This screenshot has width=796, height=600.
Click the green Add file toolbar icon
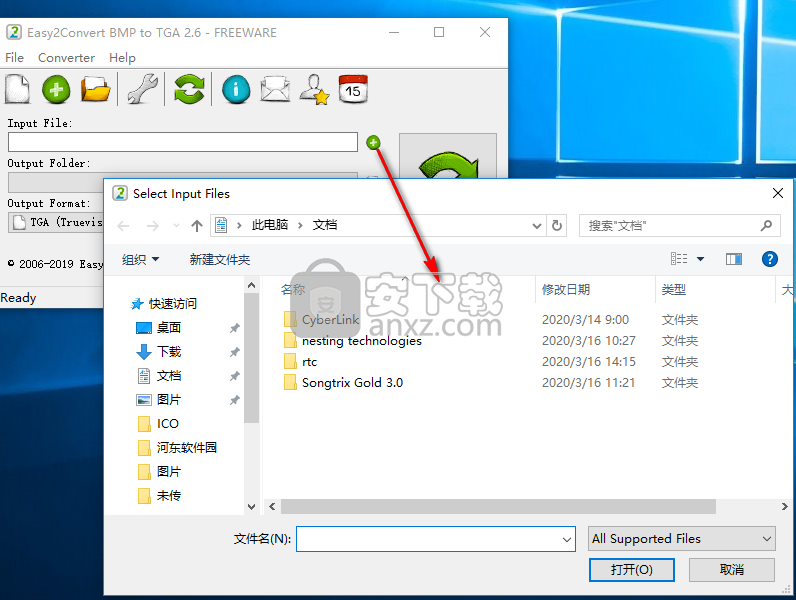click(56, 89)
